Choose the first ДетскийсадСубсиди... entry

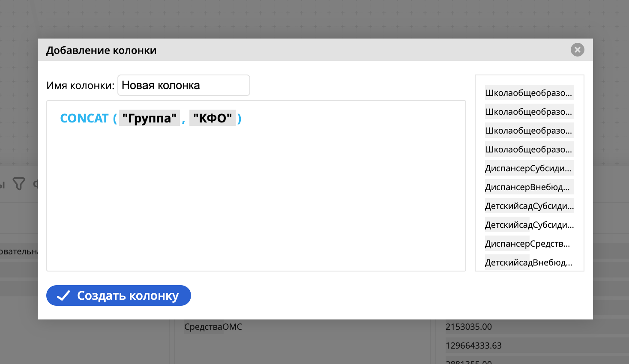click(529, 206)
